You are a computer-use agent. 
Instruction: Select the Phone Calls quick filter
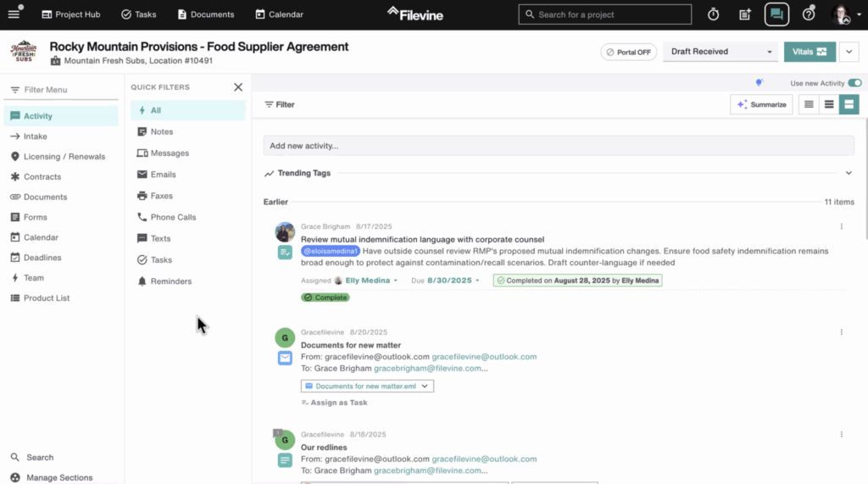173,217
